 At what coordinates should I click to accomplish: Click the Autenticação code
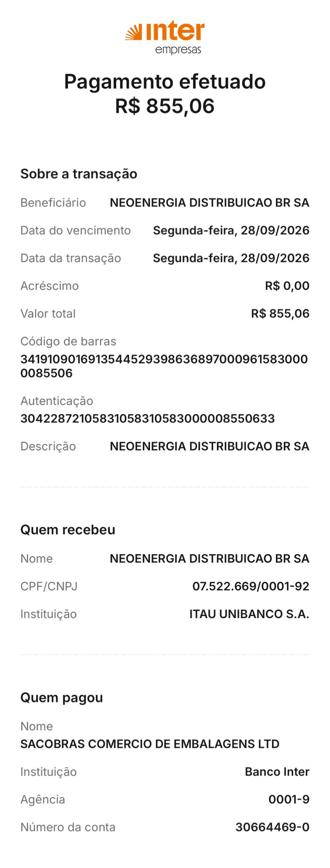[148, 418]
